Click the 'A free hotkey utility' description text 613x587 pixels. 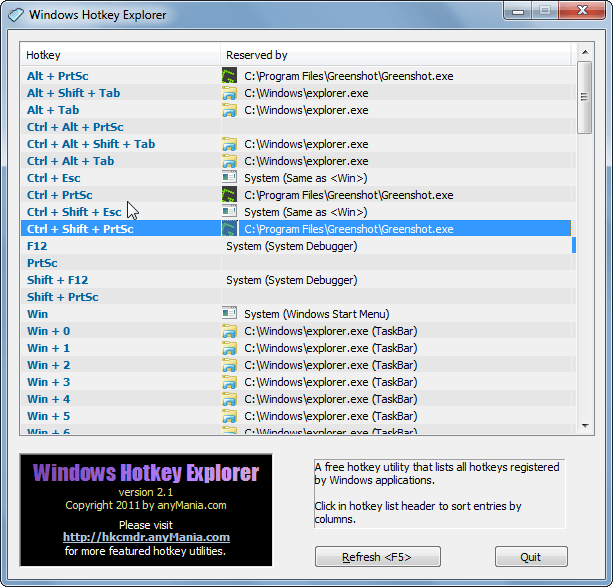pyautogui.click(x=437, y=474)
